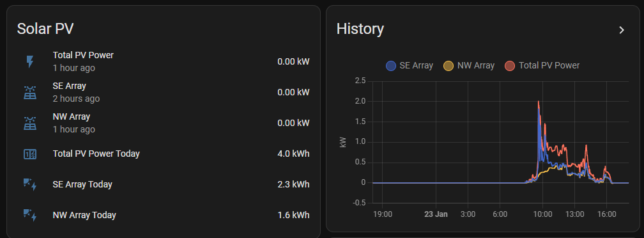
Task: Click the NW Array Today energy icon
Action: (x=30, y=215)
